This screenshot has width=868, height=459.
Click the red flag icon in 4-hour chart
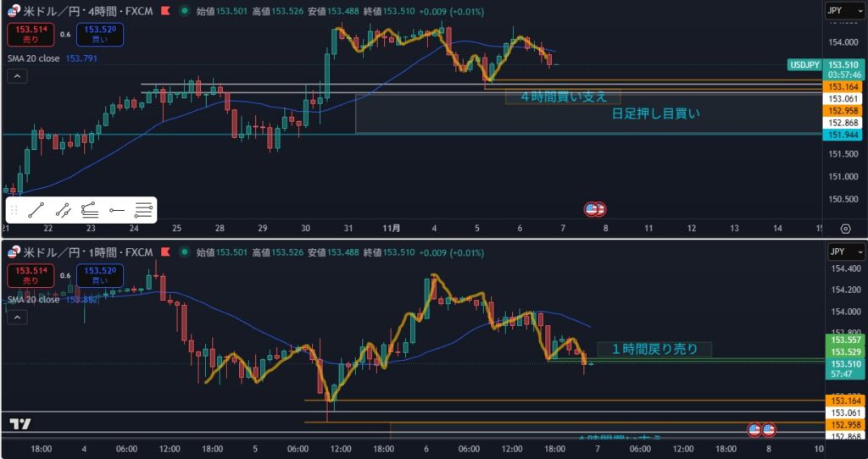pyautogui.click(x=164, y=12)
